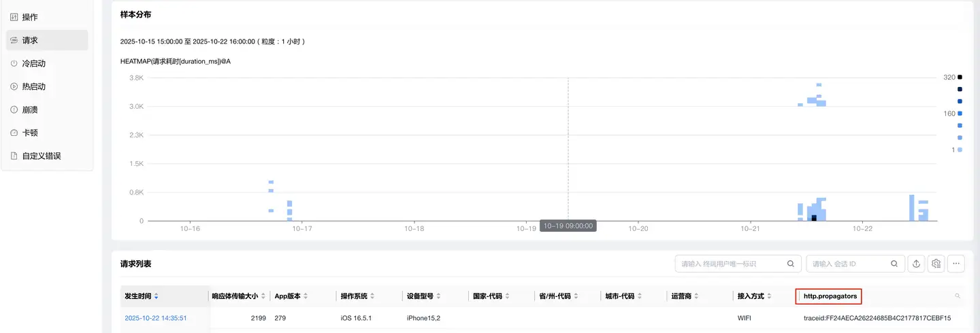This screenshot has width=980, height=333.
Task: Open 热启动 in the sidebar menu
Action: click(x=33, y=86)
